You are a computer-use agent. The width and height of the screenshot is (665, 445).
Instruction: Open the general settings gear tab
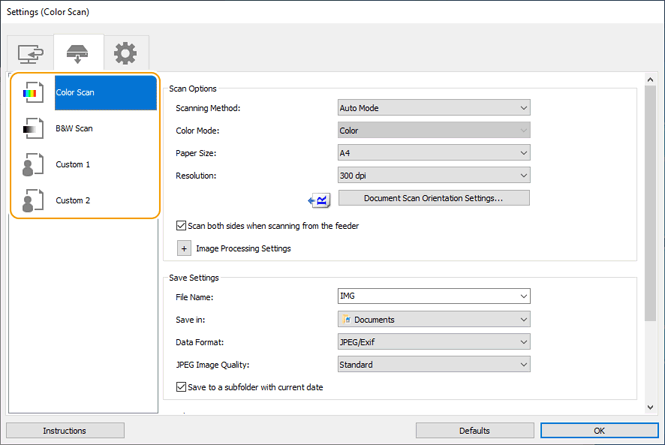tap(125, 53)
